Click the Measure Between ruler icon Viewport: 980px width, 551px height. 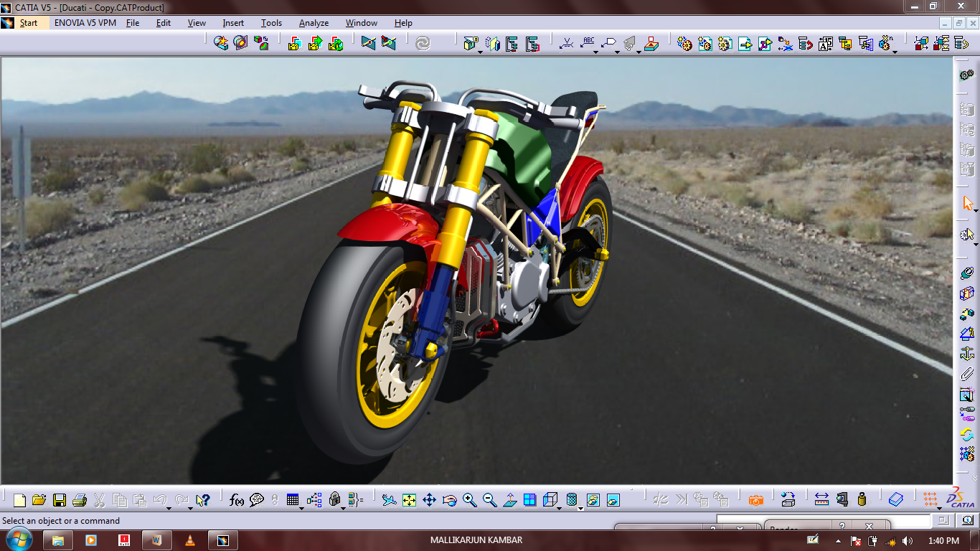[822, 500]
